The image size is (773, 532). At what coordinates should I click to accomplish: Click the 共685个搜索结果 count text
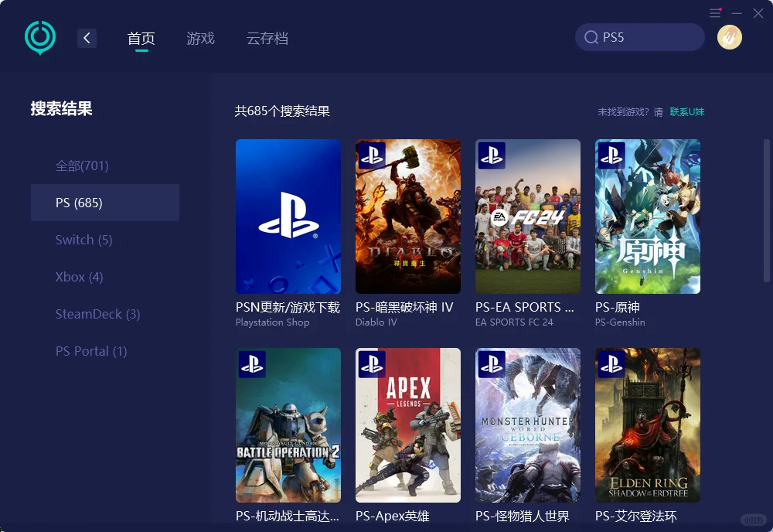click(x=282, y=111)
